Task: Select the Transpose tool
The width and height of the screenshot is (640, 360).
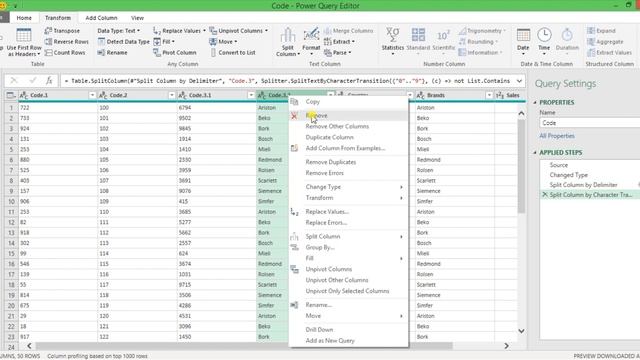Action: [x=62, y=31]
